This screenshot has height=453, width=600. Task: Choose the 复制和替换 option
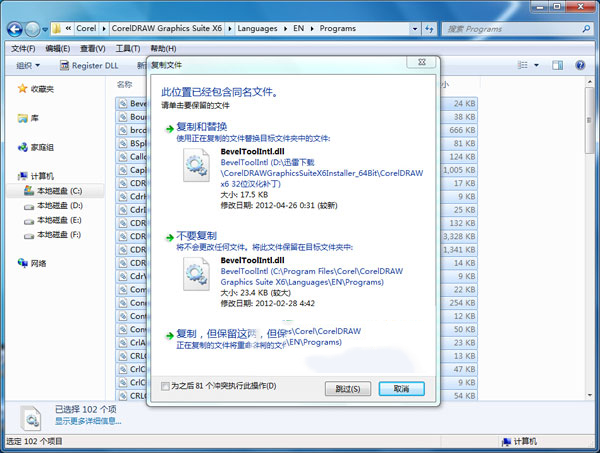pos(201,127)
